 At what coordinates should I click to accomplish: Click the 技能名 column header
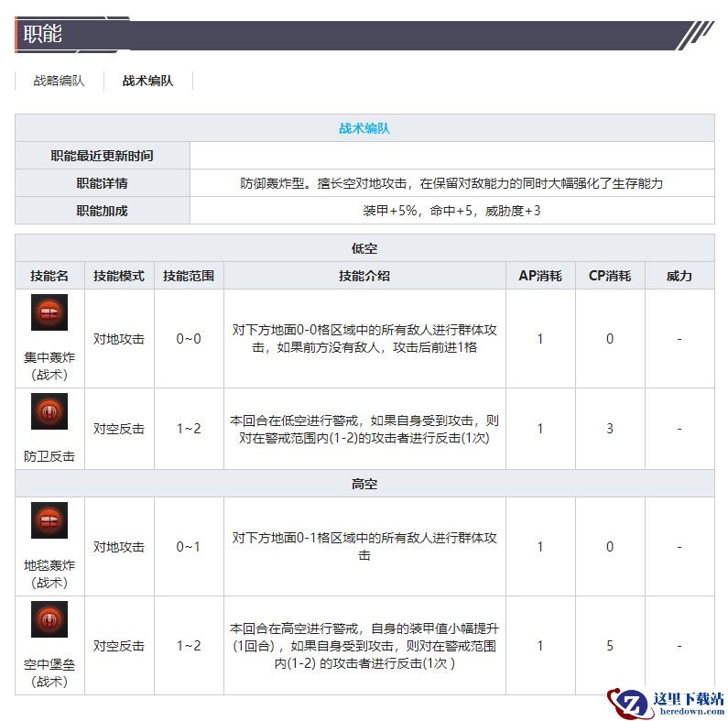[49, 276]
